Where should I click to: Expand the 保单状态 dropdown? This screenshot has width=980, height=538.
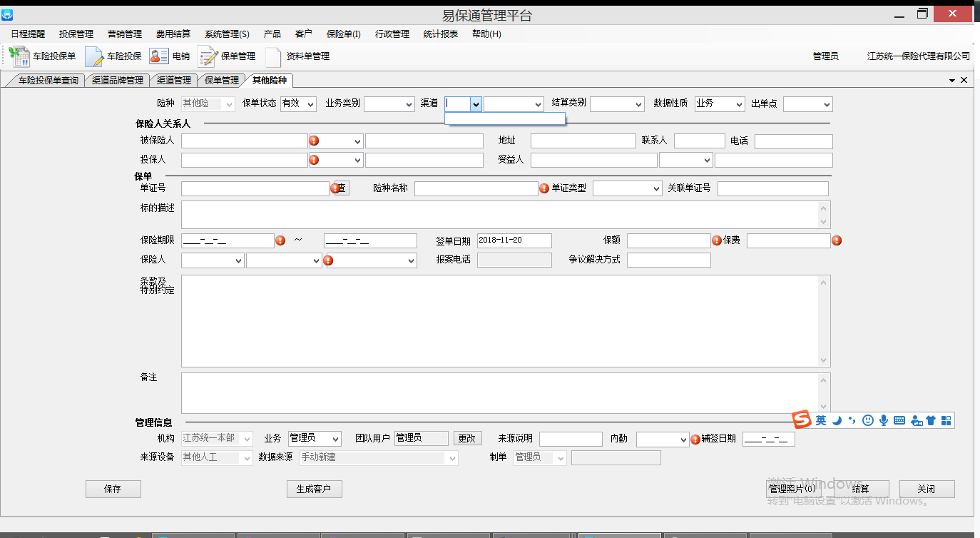tap(310, 104)
